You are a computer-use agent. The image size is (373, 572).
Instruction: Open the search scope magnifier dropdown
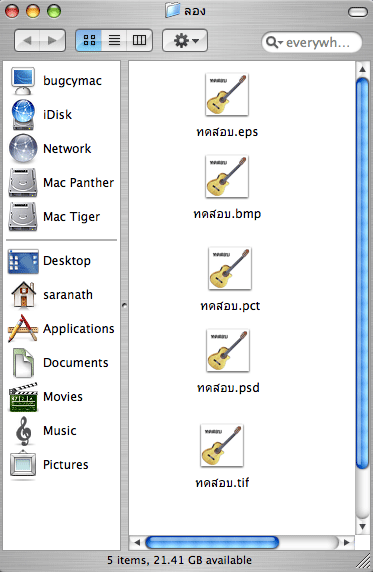[x=274, y=43]
